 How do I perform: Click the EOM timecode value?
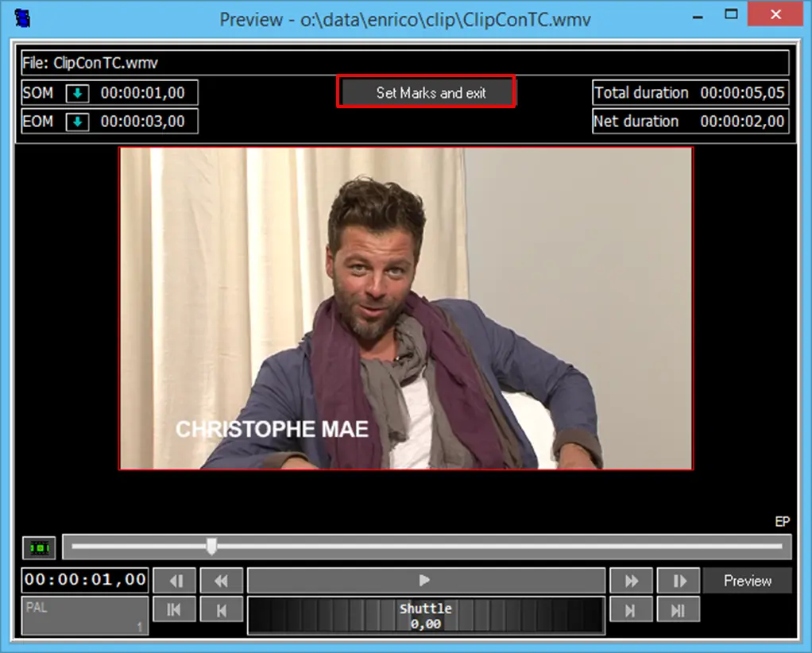(142, 122)
